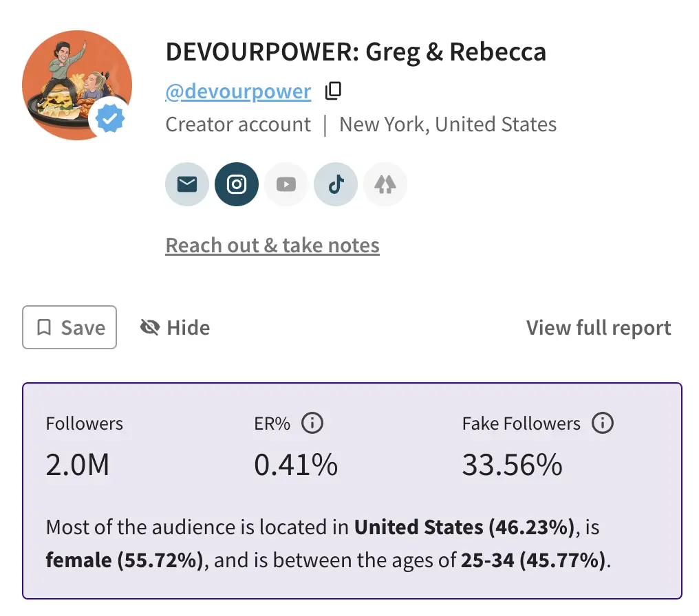Screen dimensions: 699x616
Task: Toggle Hide for this creator
Action: (x=174, y=327)
